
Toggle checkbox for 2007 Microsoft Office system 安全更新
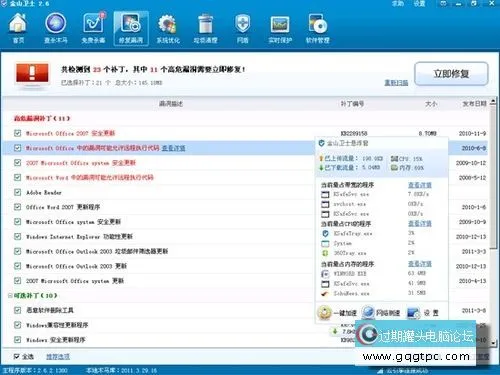coord(17,163)
